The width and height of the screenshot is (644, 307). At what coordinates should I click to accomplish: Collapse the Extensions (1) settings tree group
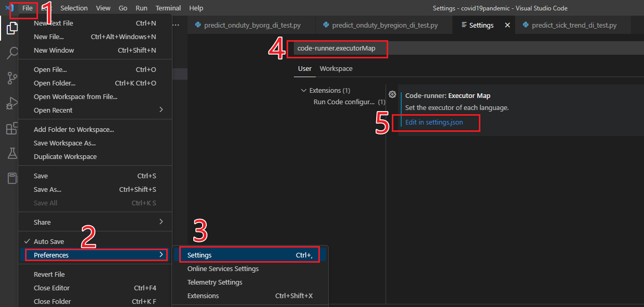[304, 91]
